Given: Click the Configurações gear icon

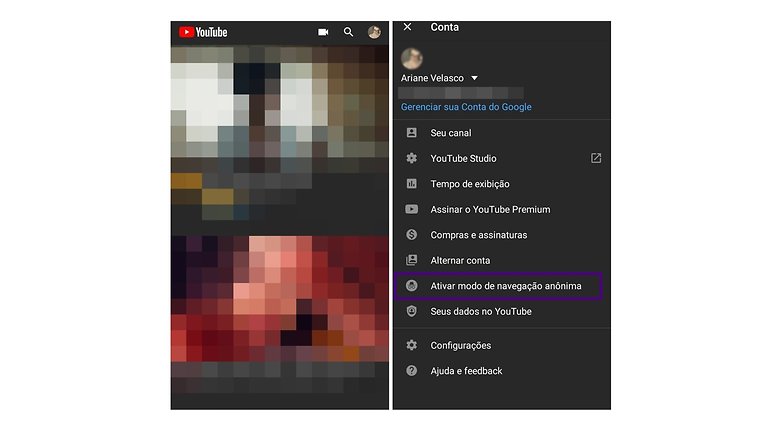Looking at the screenshot, I should pyautogui.click(x=411, y=345).
